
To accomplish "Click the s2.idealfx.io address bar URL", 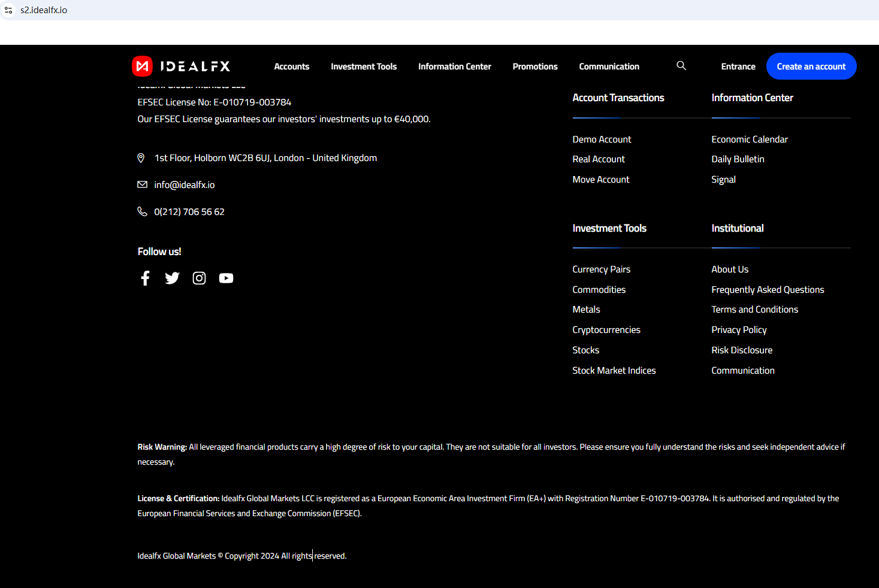I will (44, 10).
